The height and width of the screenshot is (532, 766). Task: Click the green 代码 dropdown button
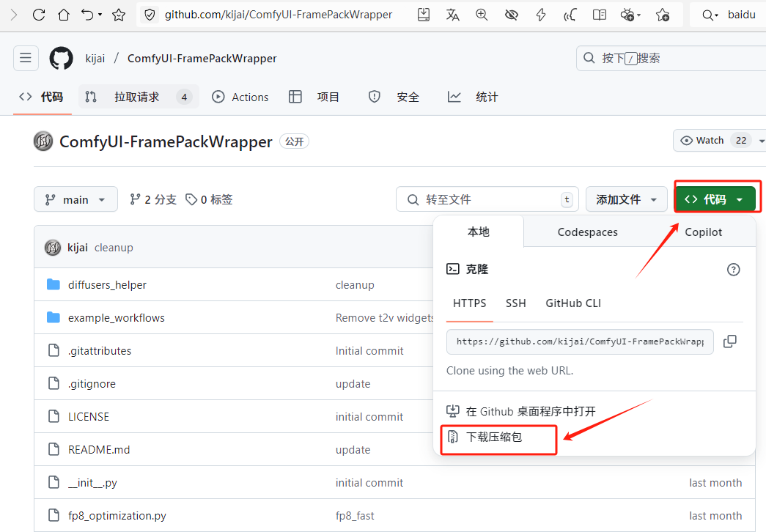[715, 199]
